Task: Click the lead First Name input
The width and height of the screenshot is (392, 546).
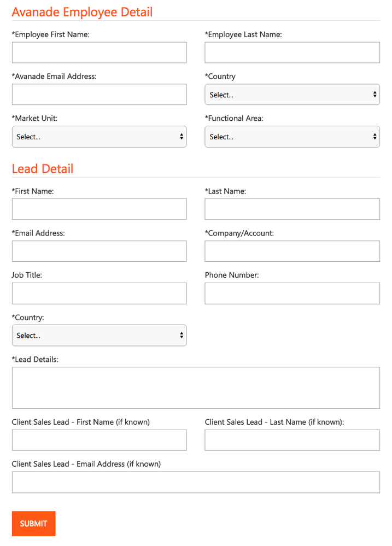Action: coord(100,209)
